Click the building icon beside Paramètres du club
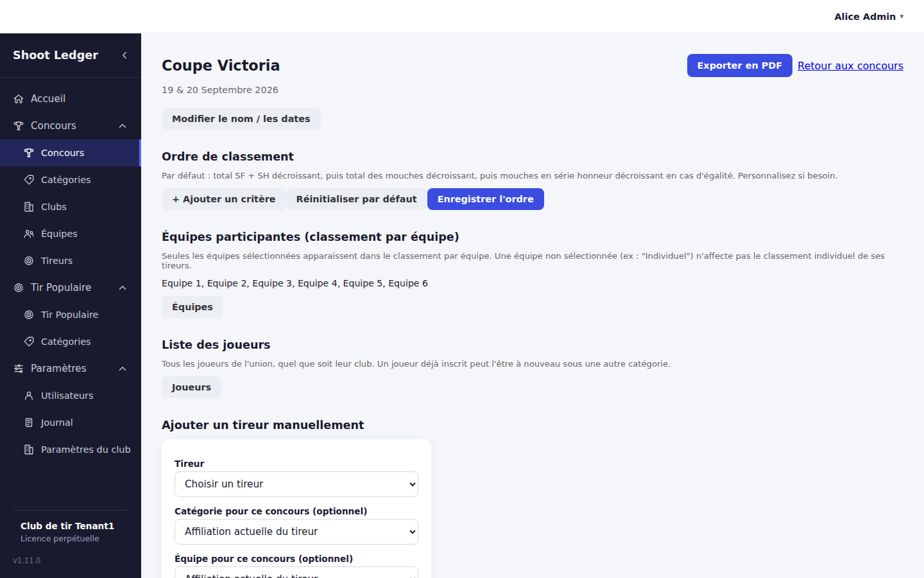 [29, 450]
